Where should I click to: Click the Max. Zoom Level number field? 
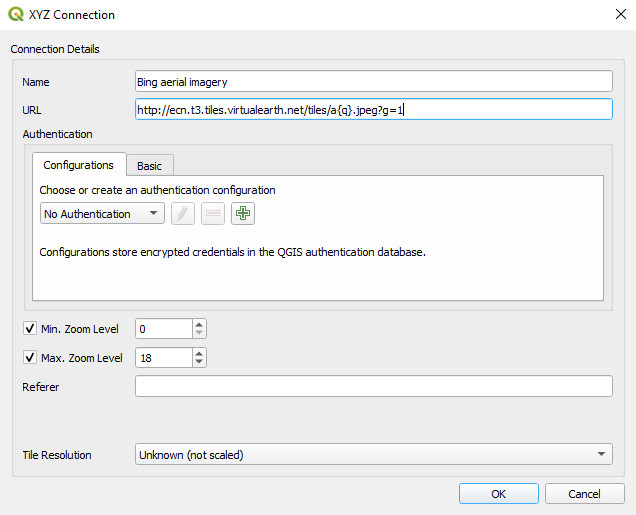pos(164,358)
